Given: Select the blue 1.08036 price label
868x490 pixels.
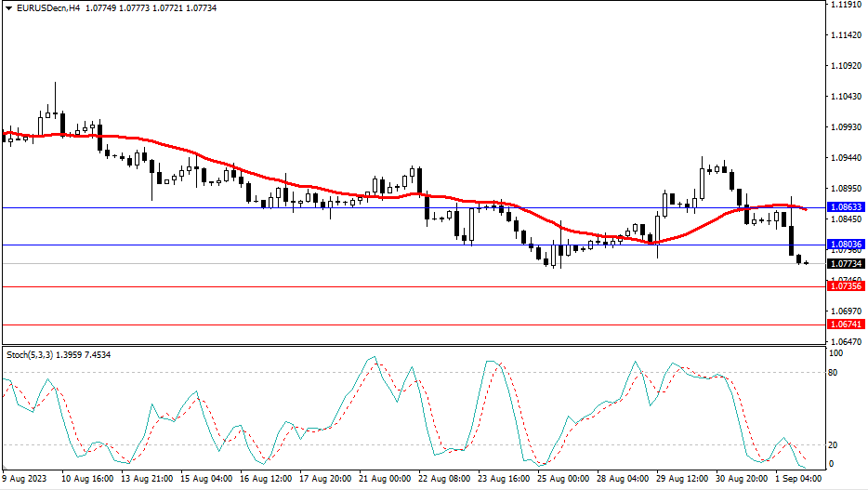Looking at the screenshot, I should click(845, 245).
